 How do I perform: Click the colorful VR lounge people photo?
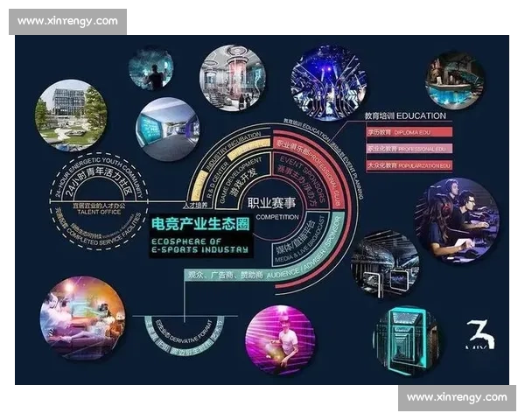coord(83,318)
